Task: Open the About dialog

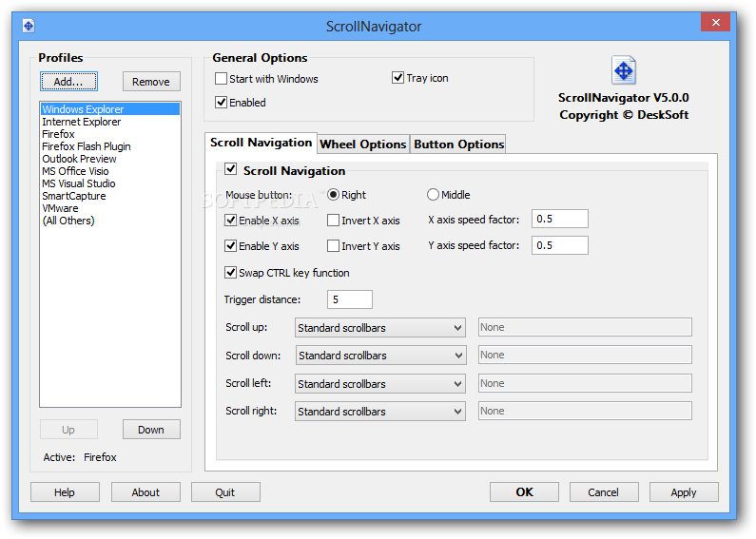Action: click(145, 492)
